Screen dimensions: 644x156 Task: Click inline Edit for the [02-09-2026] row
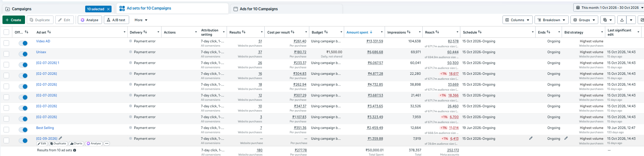(x=42, y=144)
